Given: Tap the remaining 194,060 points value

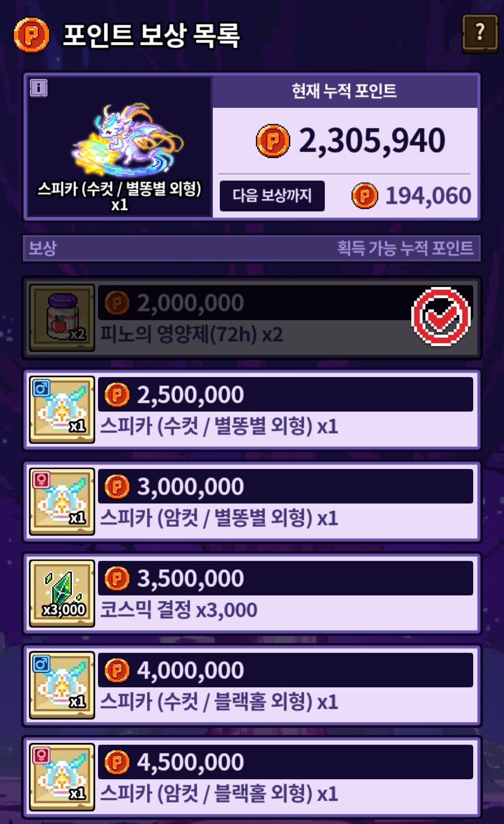Looking at the screenshot, I should point(428,196).
